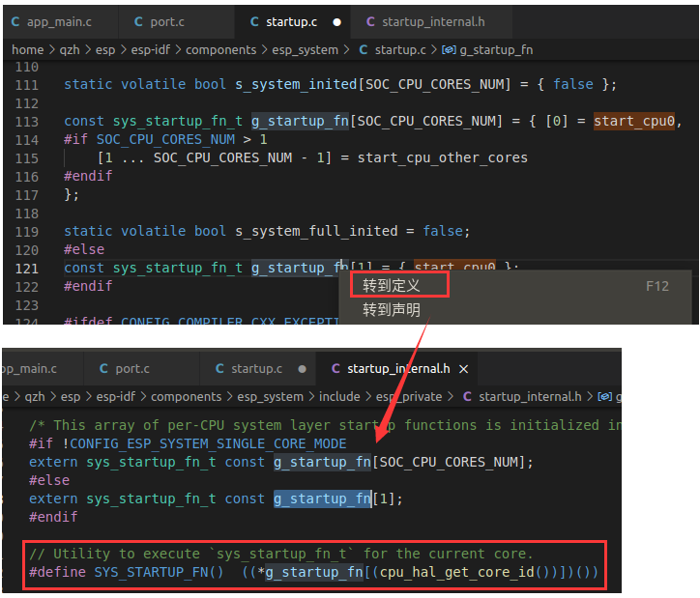The image size is (700, 598).
Task: Click line number 117 in gutter
Action: point(27,195)
